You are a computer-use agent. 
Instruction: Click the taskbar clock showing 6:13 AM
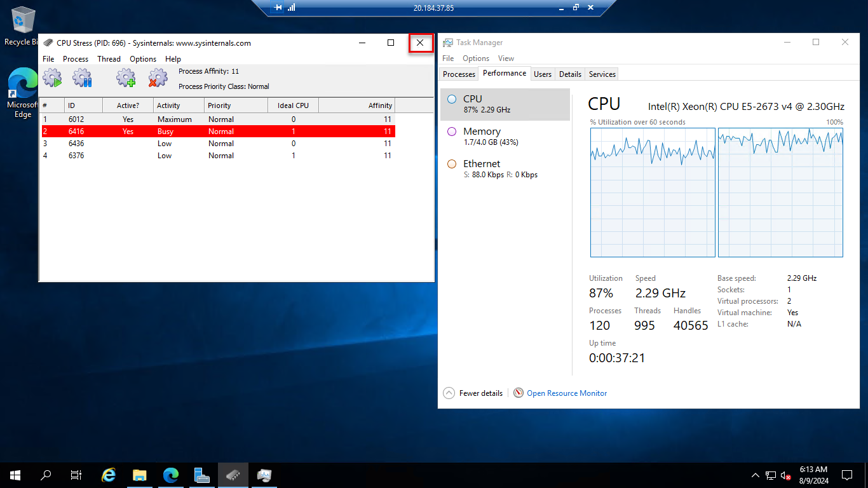(813, 475)
